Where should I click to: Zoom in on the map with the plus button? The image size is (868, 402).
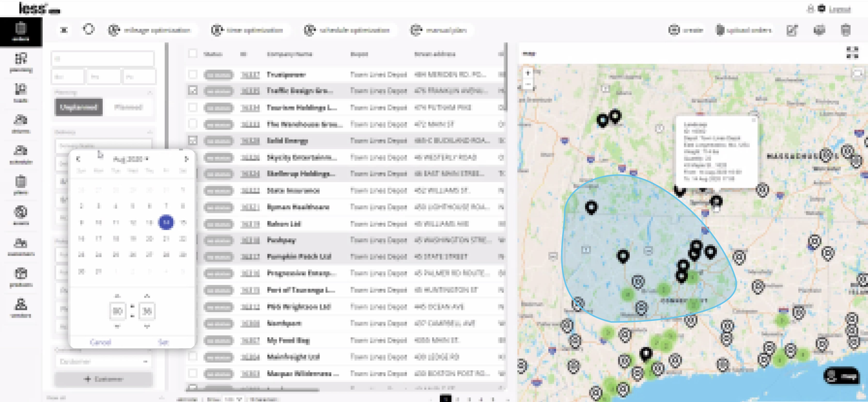click(x=528, y=73)
